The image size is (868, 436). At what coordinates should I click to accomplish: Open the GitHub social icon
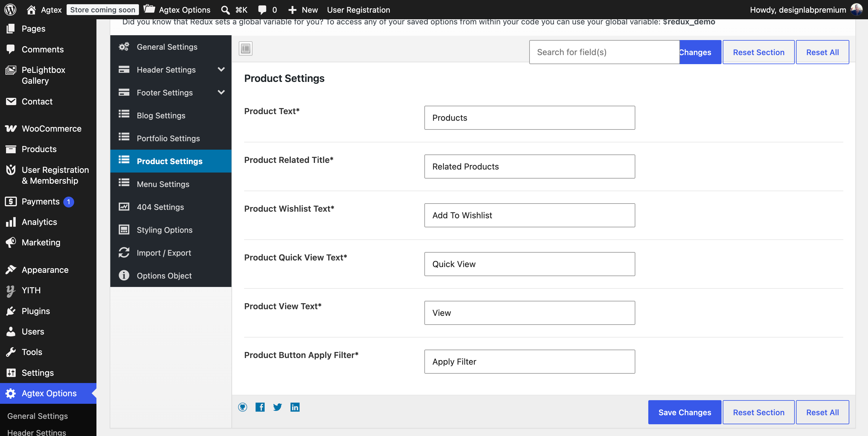click(x=243, y=407)
